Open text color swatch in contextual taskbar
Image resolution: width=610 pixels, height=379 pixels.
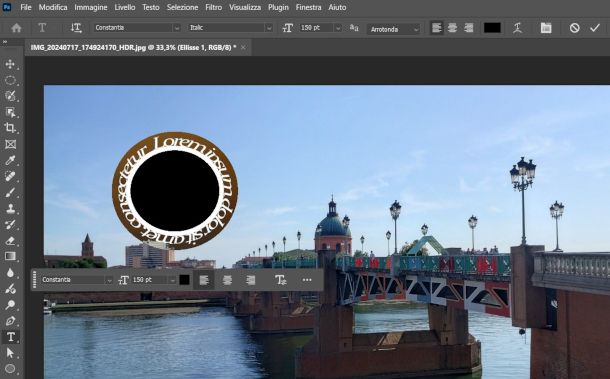(184, 280)
